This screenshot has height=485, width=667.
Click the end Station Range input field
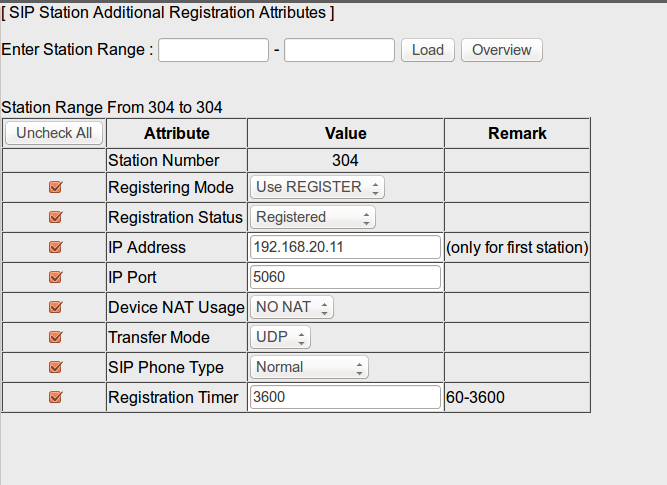(339, 50)
